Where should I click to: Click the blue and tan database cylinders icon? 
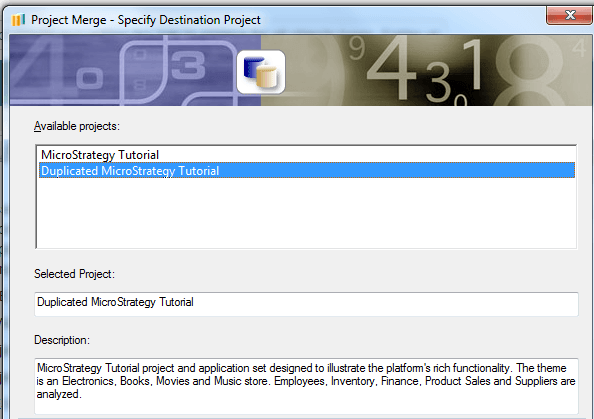pos(261,72)
